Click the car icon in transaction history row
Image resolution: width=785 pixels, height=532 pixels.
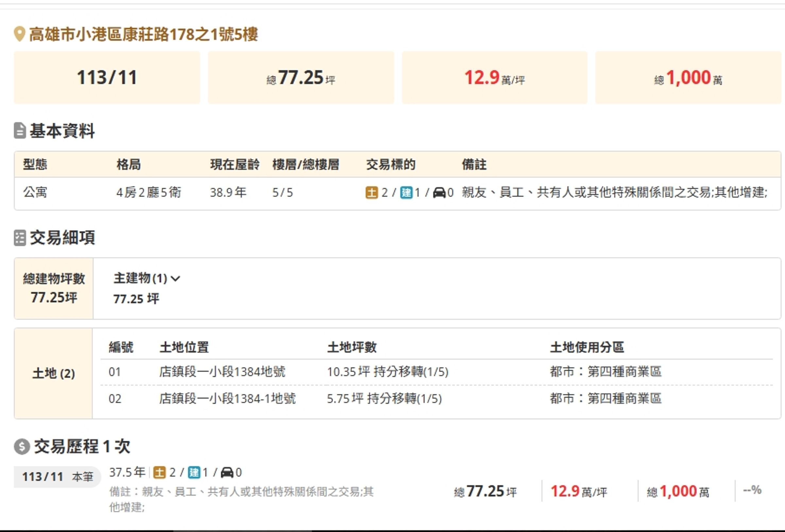click(x=227, y=472)
